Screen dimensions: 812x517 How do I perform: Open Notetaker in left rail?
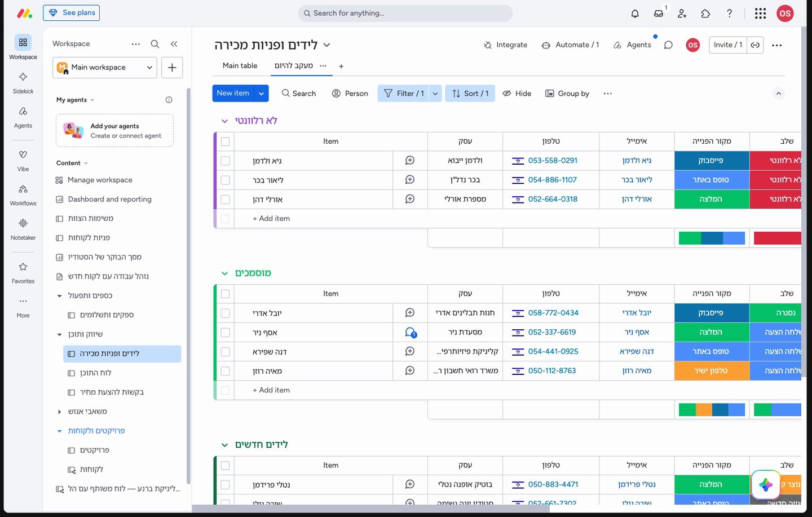[x=23, y=229]
